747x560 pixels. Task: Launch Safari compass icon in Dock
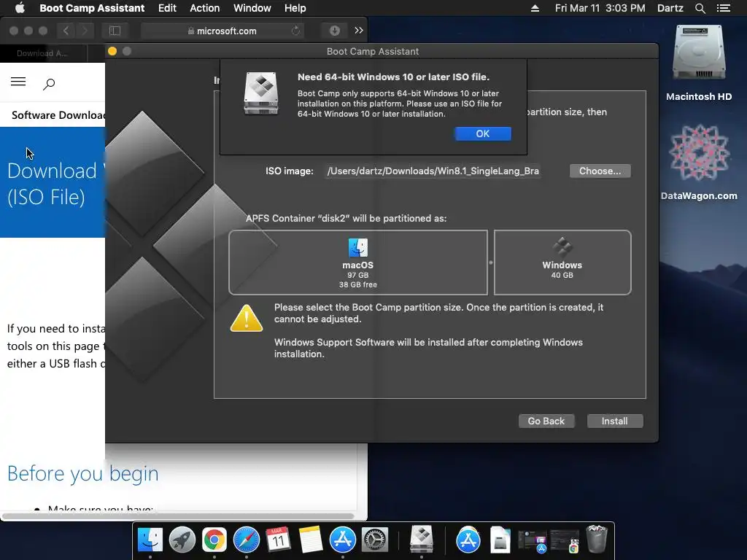247,540
